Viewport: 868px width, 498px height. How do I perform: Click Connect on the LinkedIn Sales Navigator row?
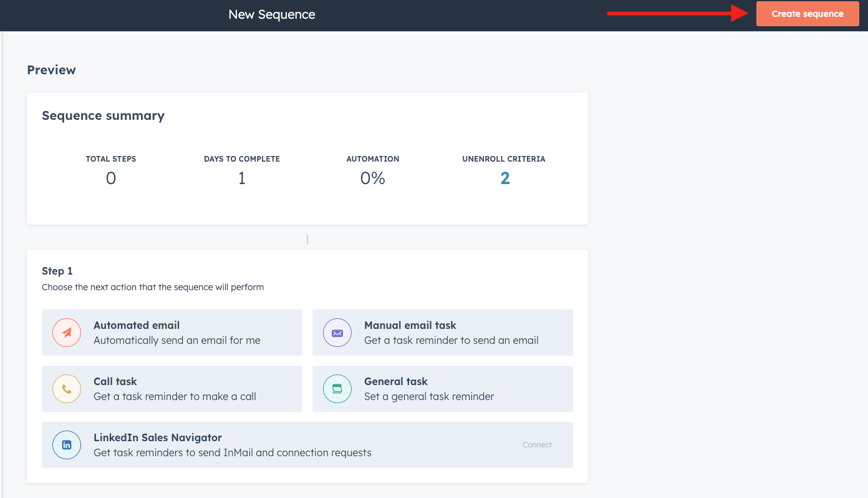click(x=537, y=445)
